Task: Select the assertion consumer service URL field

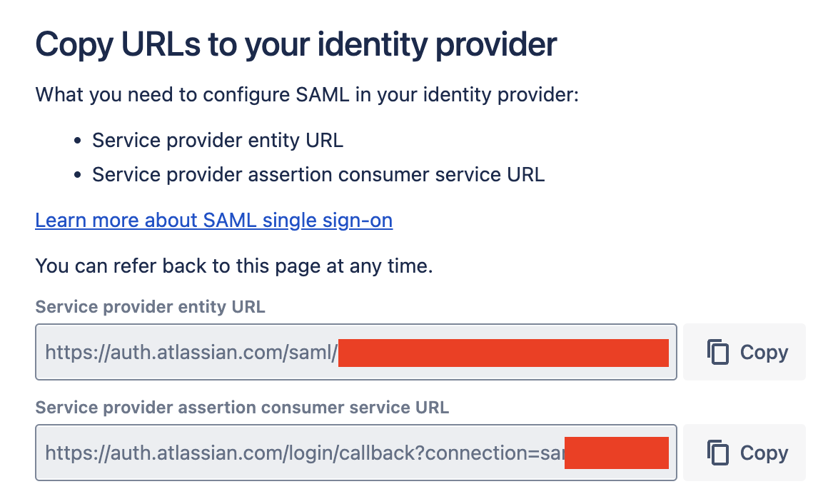Action: (x=355, y=452)
